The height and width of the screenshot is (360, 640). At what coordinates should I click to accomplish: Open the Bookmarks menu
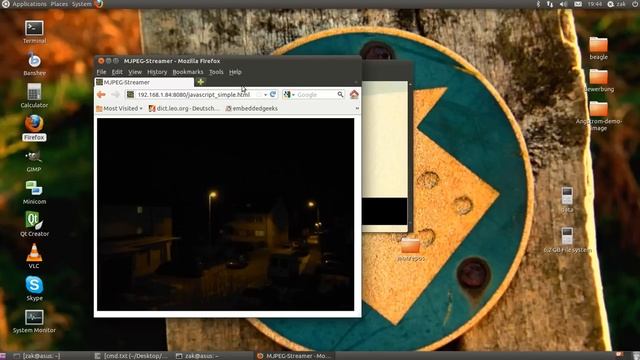point(188,72)
